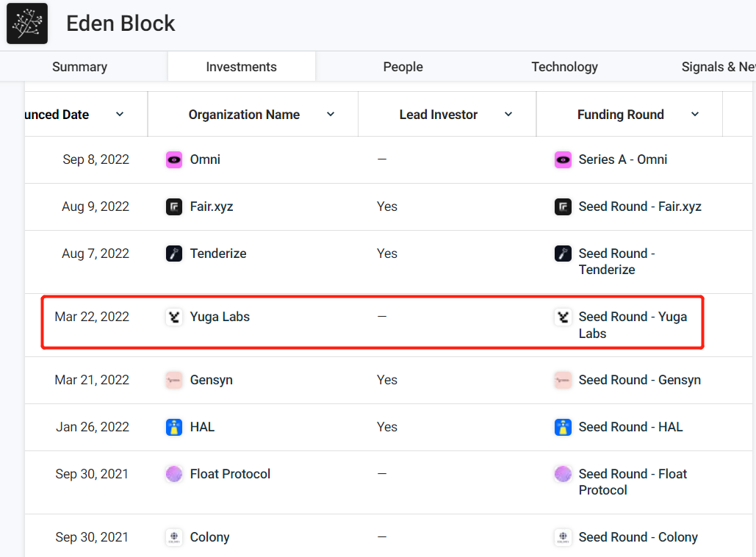Open the Technology tab

[x=564, y=67]
